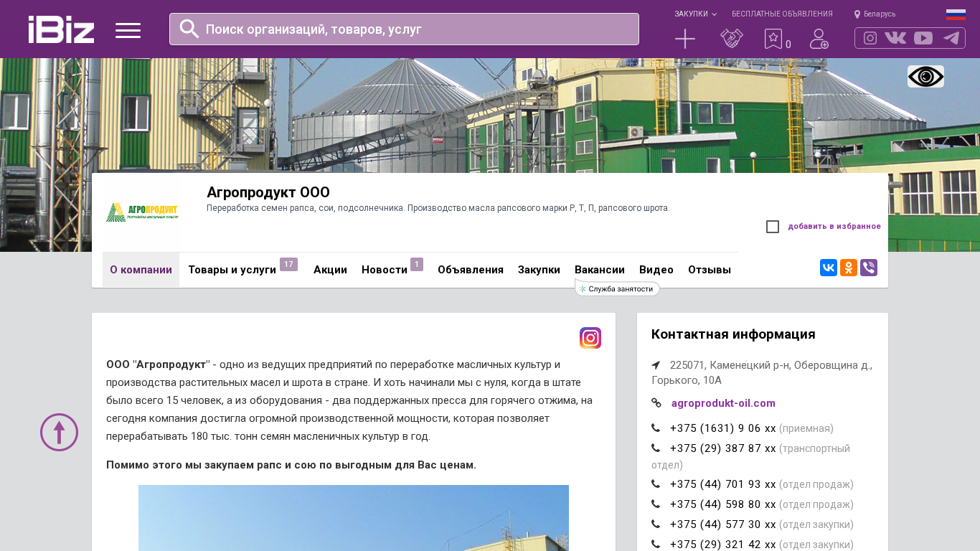The height and width of the screenshot is (551, 980).
Task: Click the factory photo in description
Action: point(354,518)
